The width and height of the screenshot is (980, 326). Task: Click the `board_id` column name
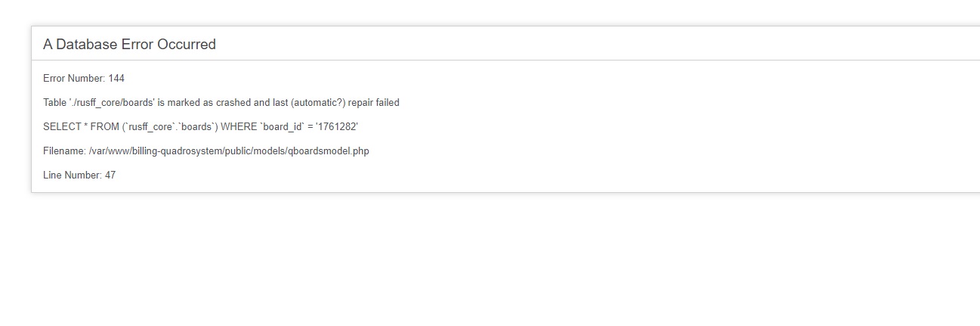tap(281, 127)
